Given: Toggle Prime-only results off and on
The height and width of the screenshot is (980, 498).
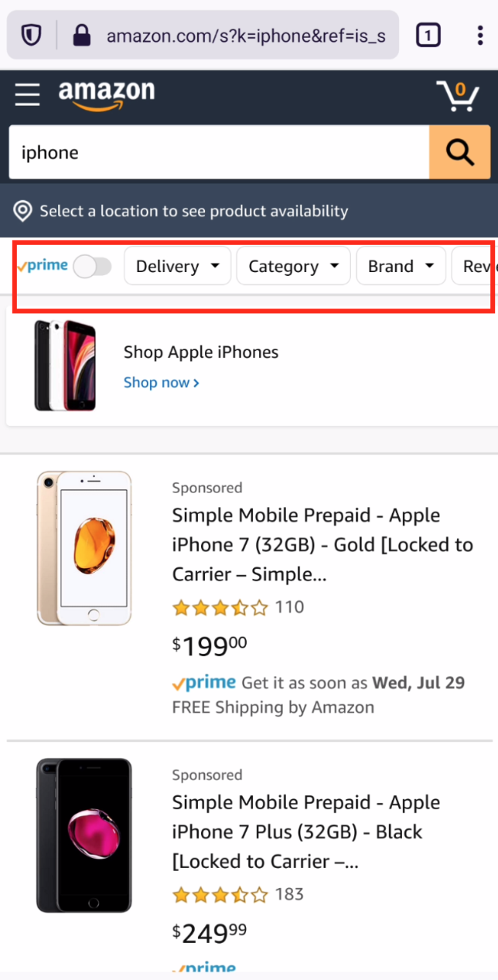Looking at the screenshot, I should point(93,266).
